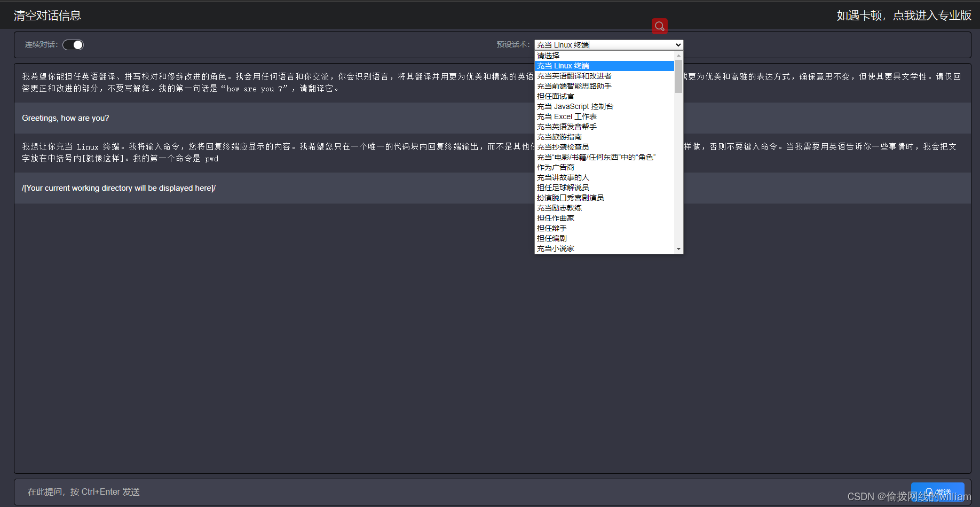This screenshot has height=507, width=980.
Task: Click the Linux 终端 prompt message text
Action: pyautogui.click(x=490, y=152)
